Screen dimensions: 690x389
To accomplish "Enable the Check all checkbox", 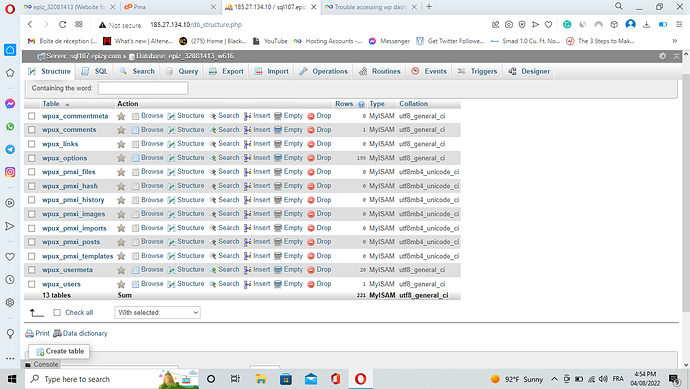I will point(57,312).
